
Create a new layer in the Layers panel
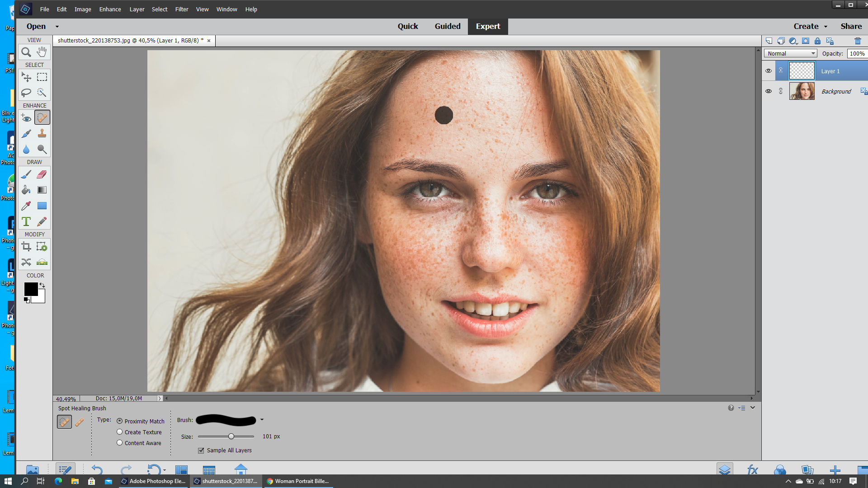(x=769, y=41)
